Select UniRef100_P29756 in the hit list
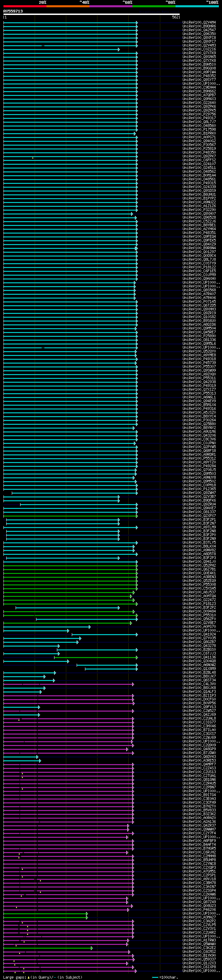 [199, 114]
